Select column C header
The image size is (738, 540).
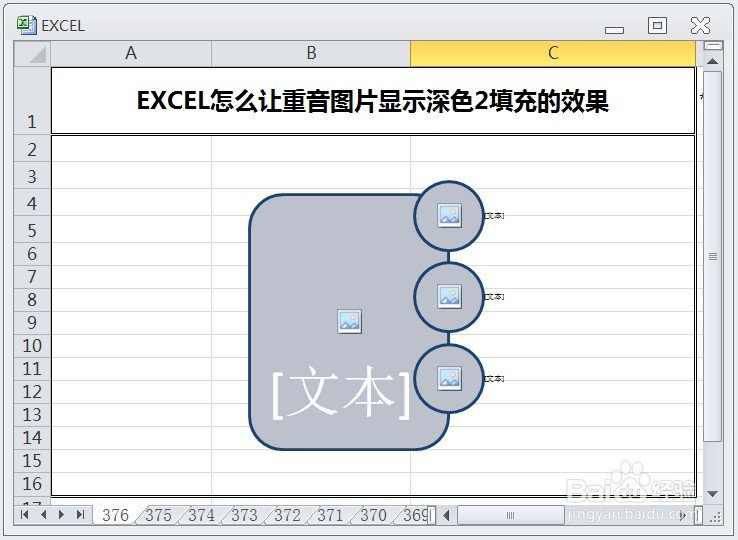pos(553,53)
